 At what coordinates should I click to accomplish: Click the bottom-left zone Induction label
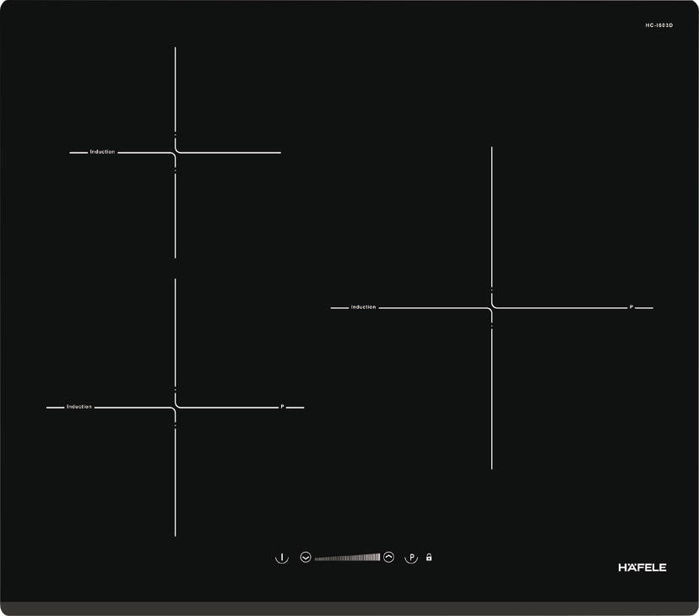[79, 407]
